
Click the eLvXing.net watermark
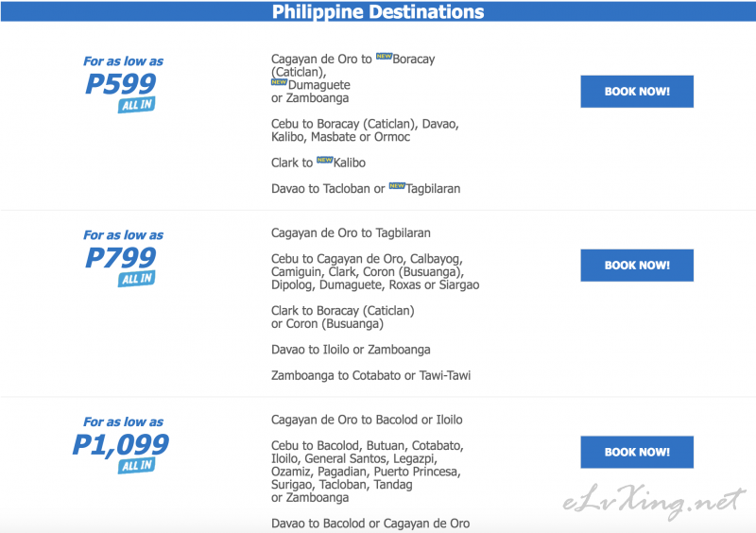[x=654, y=502]
